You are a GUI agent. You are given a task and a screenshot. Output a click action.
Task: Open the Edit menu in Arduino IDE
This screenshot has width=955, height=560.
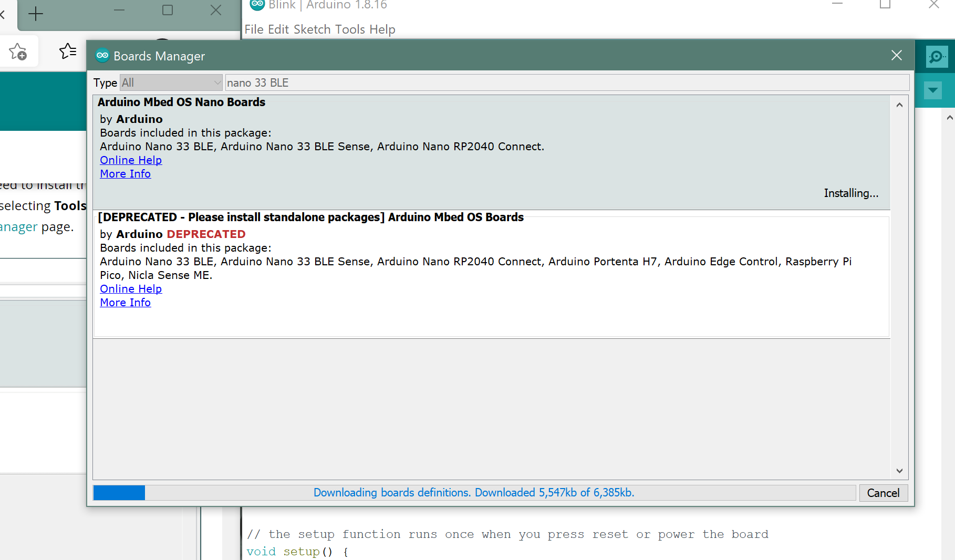pos(278,29)
